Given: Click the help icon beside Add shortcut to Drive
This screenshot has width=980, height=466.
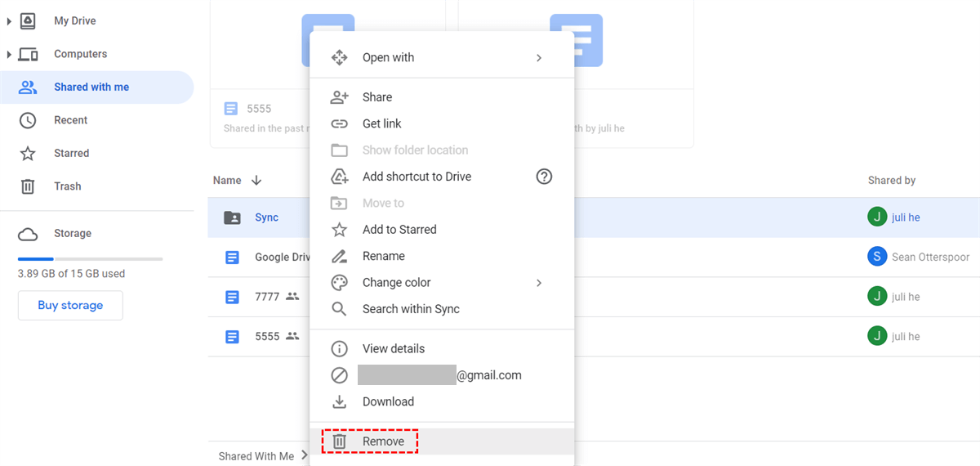Looking at the screenshot, I should (544, 177).
